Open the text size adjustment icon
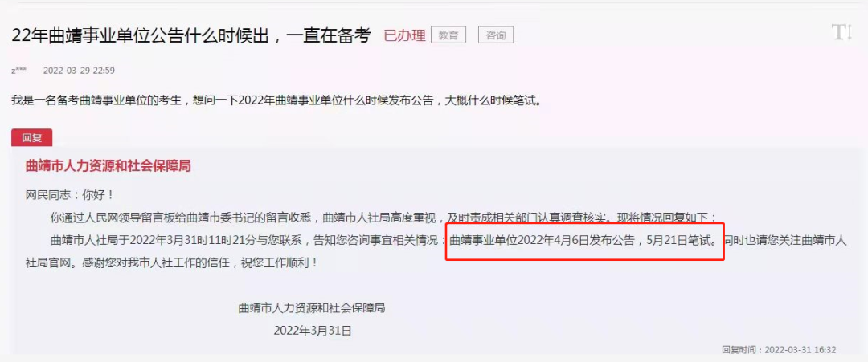868x362 pixels. (841, 33)
